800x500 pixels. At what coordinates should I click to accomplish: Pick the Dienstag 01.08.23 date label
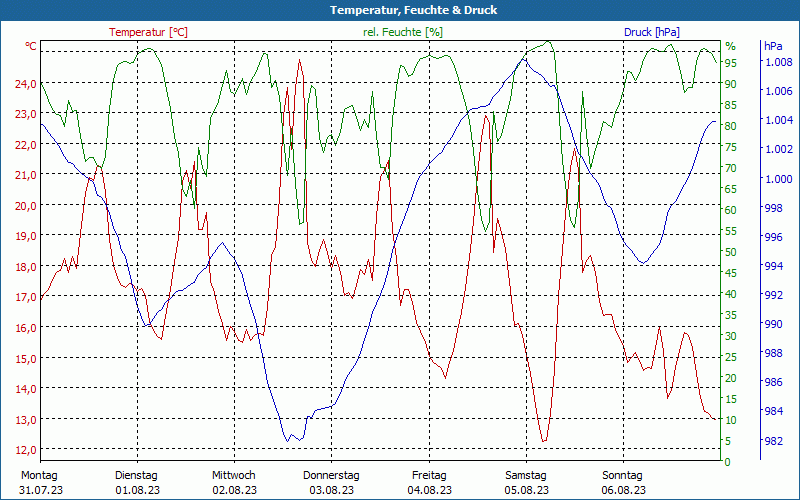[x=136, y=482]
